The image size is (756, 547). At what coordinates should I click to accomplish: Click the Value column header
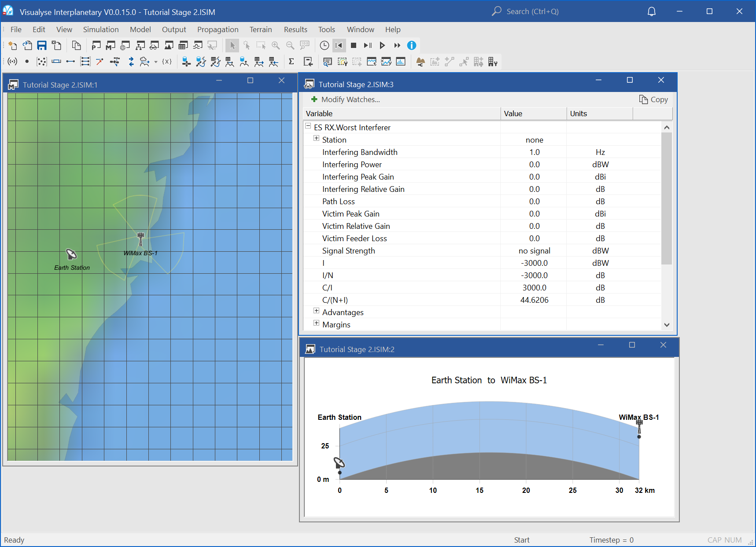tap(534, 114)
